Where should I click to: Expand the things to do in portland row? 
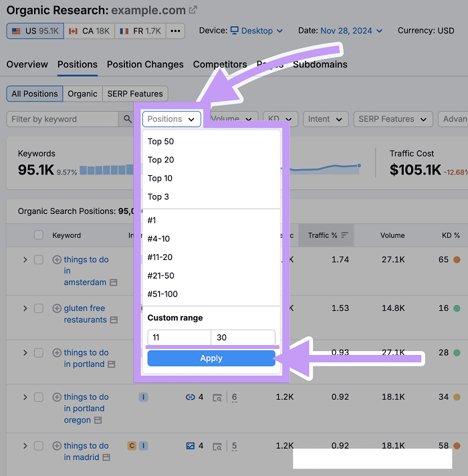25,353
